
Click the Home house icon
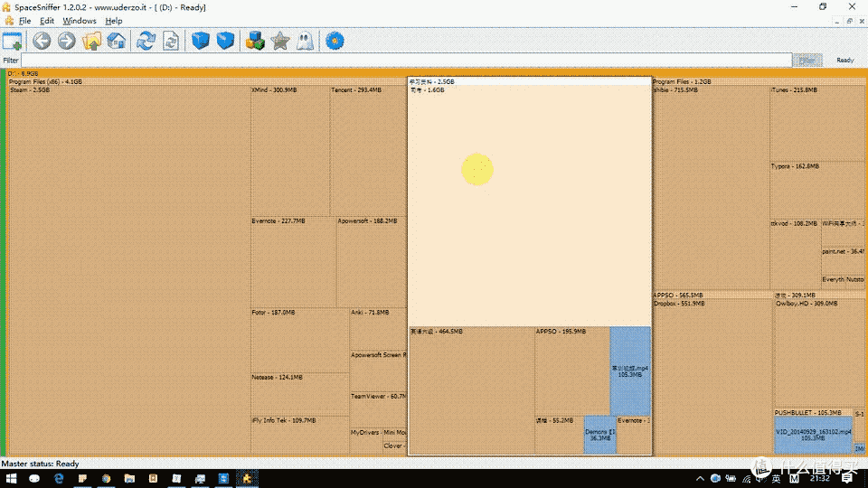(x=117, y=41)
